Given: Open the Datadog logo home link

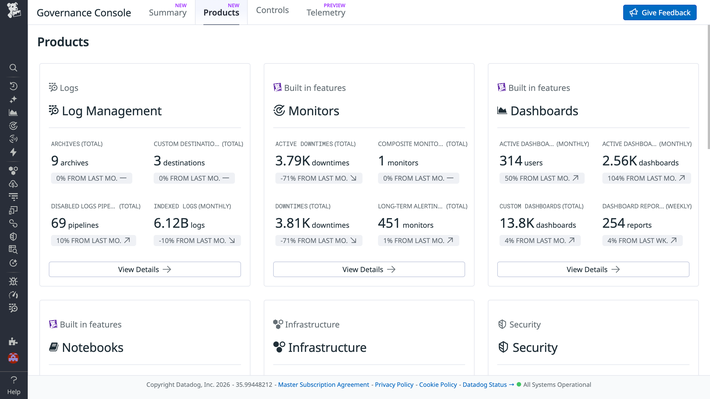Looking at the screenshot, I should (x=14, y=10).
